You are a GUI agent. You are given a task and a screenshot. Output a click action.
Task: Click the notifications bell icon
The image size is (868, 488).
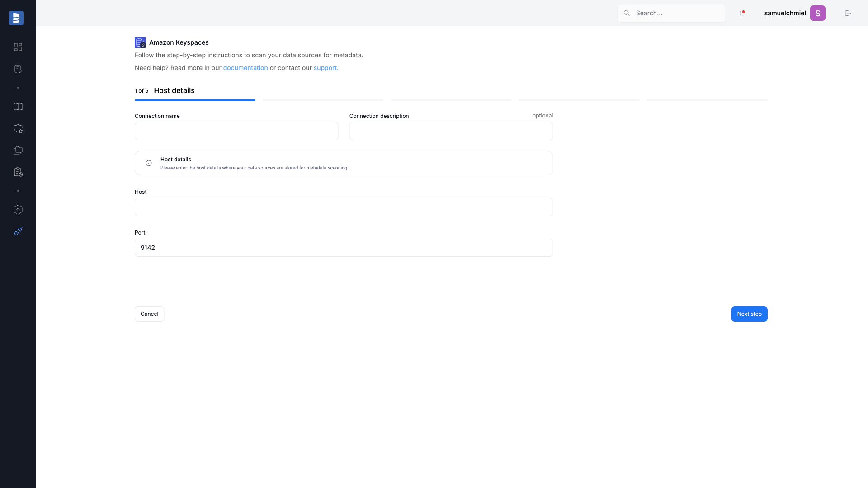click(x=742, y=13)
